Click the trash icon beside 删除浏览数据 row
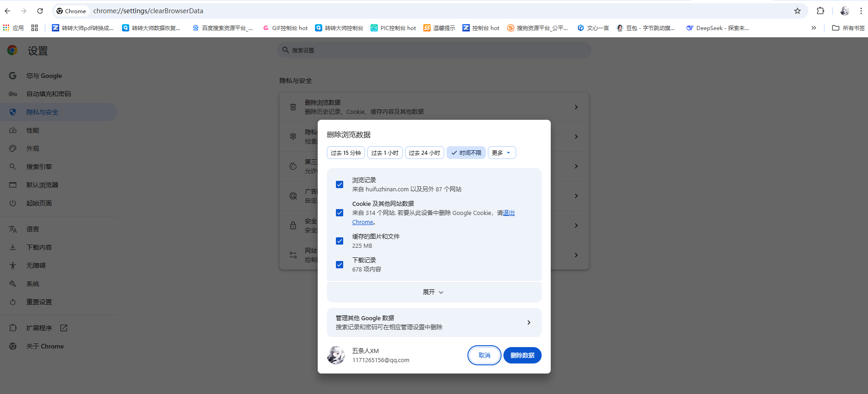This screenshot has width=868, height=394. [293, 107]
